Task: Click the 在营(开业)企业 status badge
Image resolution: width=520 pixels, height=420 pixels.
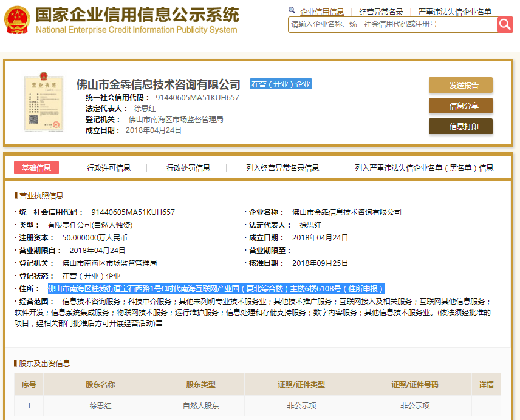Action: pyautogui.click(x=281, y=84)
